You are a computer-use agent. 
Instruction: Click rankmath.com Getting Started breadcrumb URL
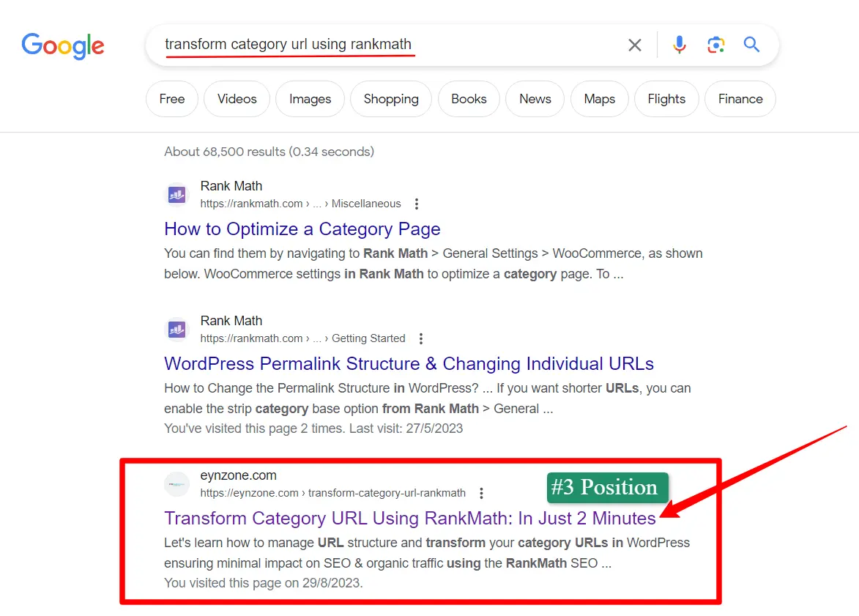point(303,338)
